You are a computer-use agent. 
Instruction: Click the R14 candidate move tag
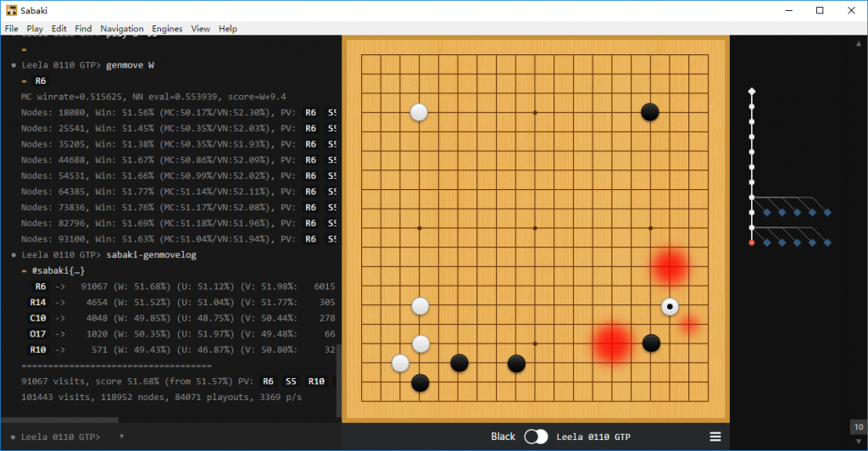37,302
